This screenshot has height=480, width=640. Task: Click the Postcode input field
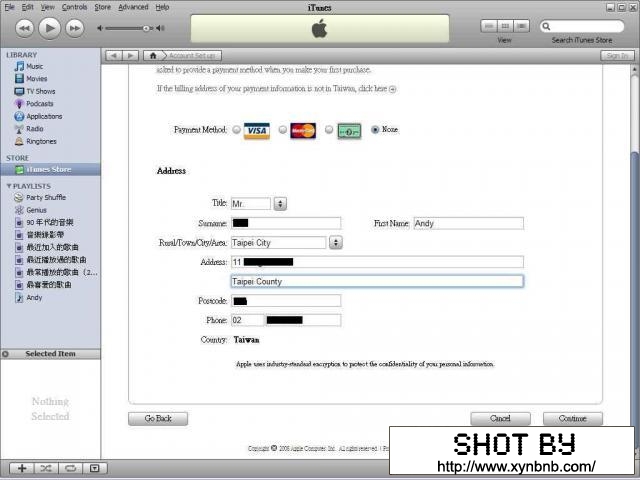click(286, 301)
